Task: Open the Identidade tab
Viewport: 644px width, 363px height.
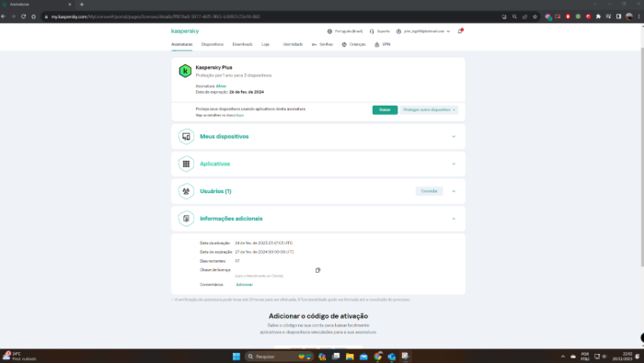Action: pyautogui.click(x=293, y=44)
